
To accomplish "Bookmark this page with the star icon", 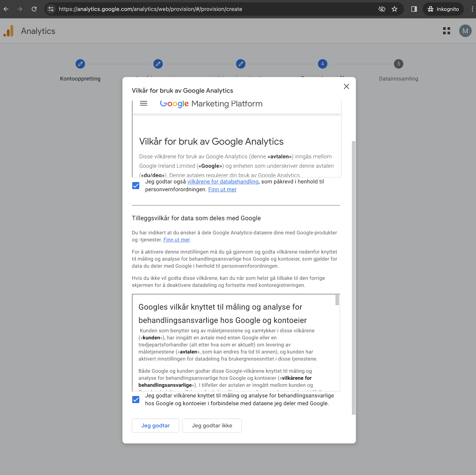I will pos(394,9).
